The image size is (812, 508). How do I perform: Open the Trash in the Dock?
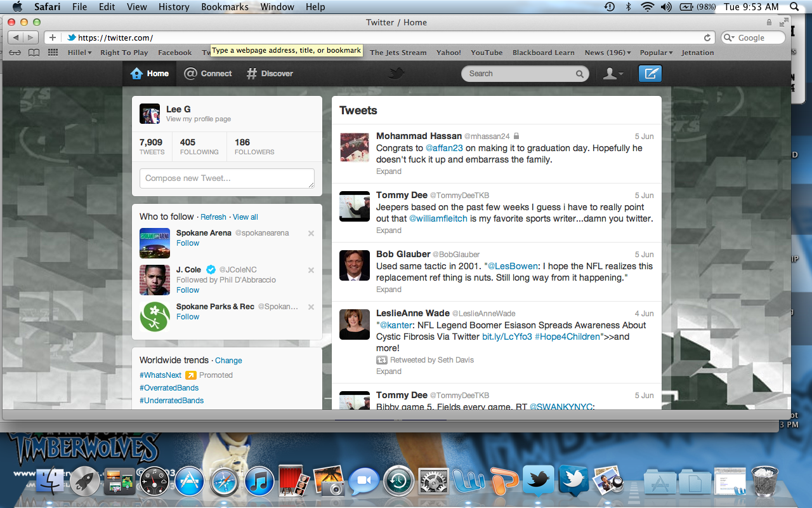point(764,481)
